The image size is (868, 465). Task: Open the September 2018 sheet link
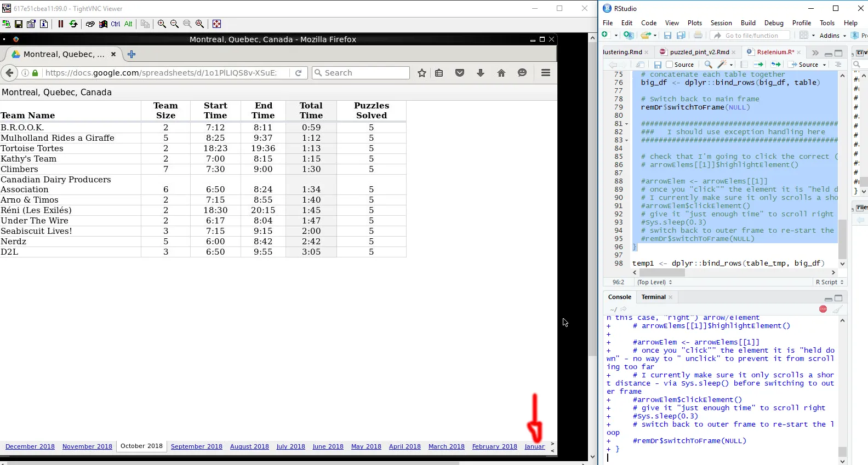(x=196, y=446)
